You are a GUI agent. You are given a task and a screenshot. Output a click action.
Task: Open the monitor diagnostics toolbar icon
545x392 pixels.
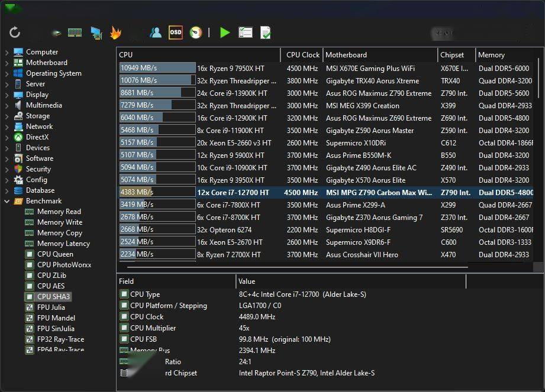tap(96, 33)
